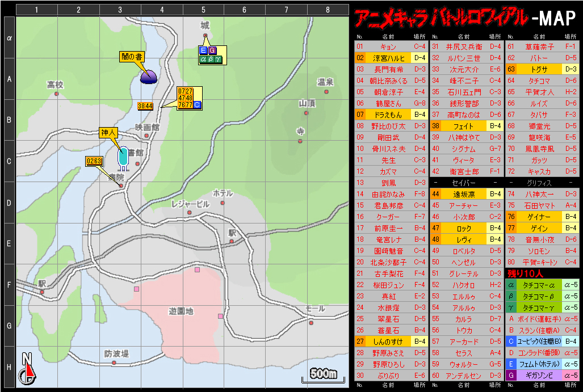Image resolution: width=583 pixels, height=392 pixels.
Task: Click the orange 44 badge on the map
Action: coord(149,106)
